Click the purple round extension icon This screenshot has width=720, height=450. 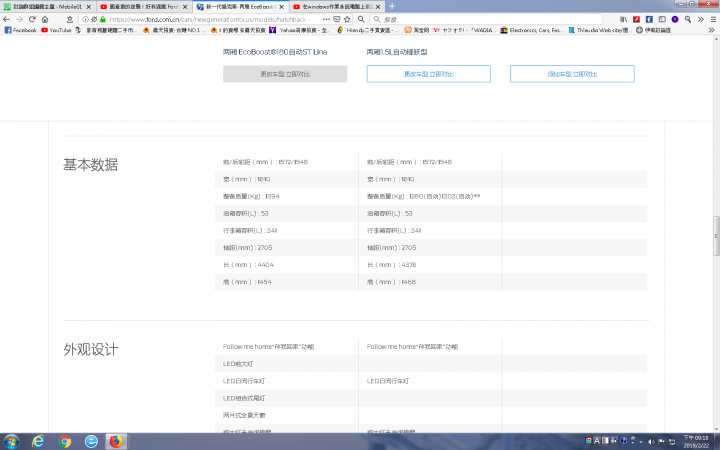tap(675, 19)
